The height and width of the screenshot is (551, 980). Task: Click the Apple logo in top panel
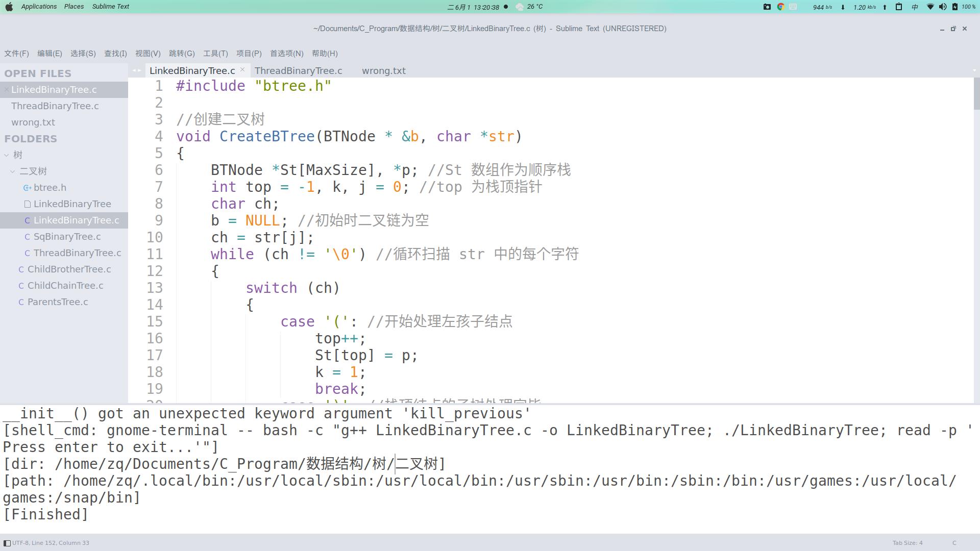(9, 7)
